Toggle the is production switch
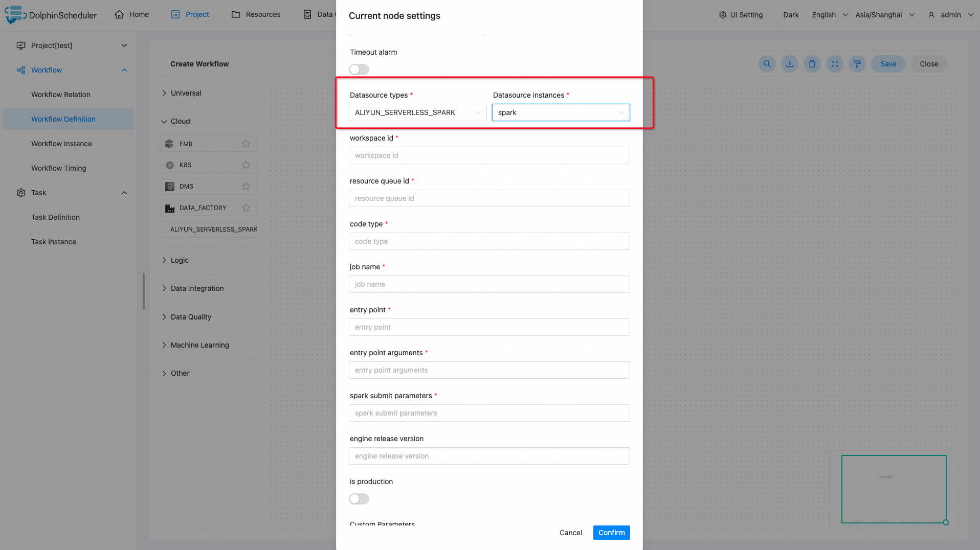 point(359,499)
